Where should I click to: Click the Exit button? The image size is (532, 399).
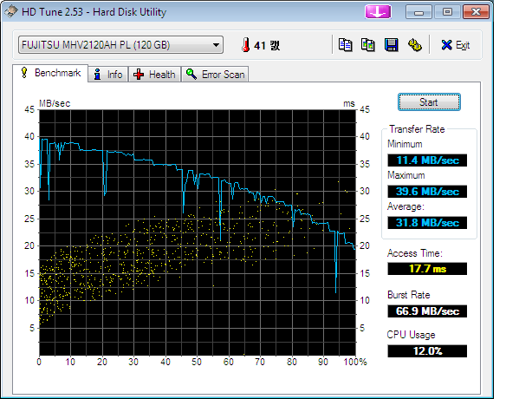click(456, 45)
